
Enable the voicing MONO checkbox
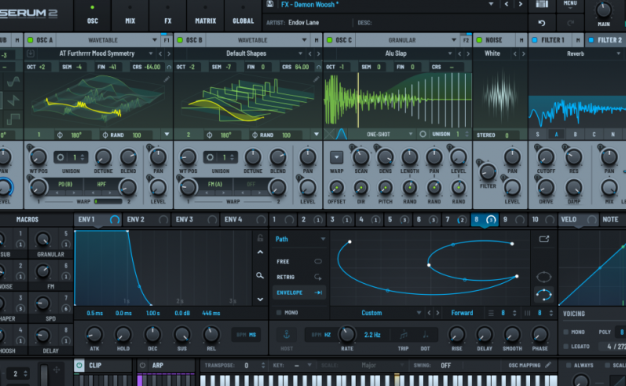566,332
